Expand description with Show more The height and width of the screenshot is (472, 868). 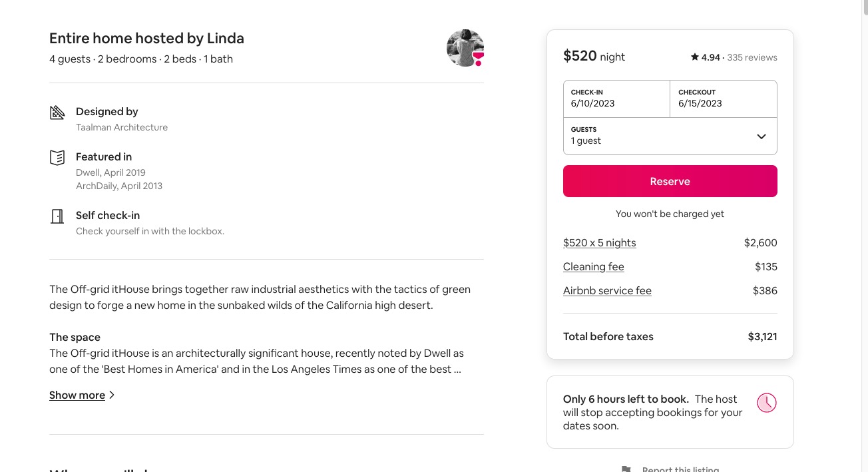(77, 395)
